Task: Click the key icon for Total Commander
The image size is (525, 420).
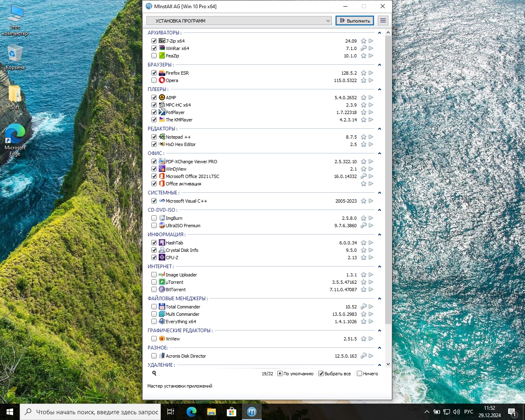Action: tap(363, 307)
